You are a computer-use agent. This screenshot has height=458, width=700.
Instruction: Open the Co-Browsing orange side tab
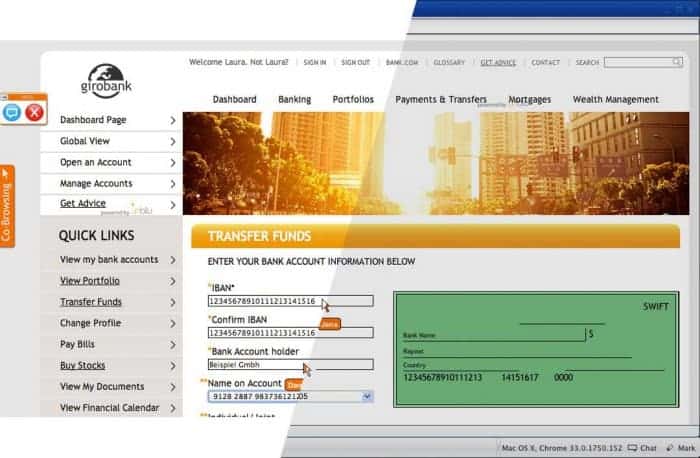[x=7, y=206]
